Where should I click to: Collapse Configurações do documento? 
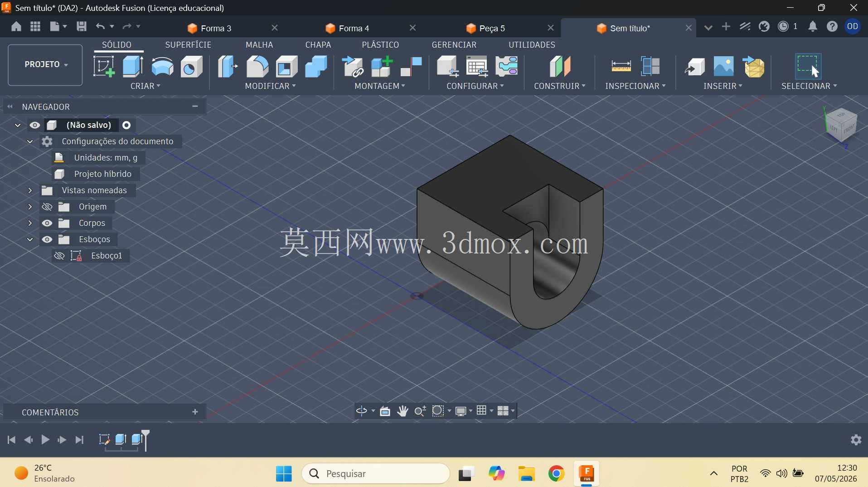coord(30,141)
